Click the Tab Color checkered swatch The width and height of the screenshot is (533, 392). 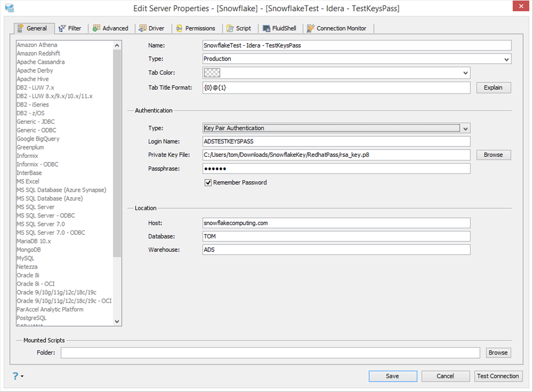coord(212,73)
